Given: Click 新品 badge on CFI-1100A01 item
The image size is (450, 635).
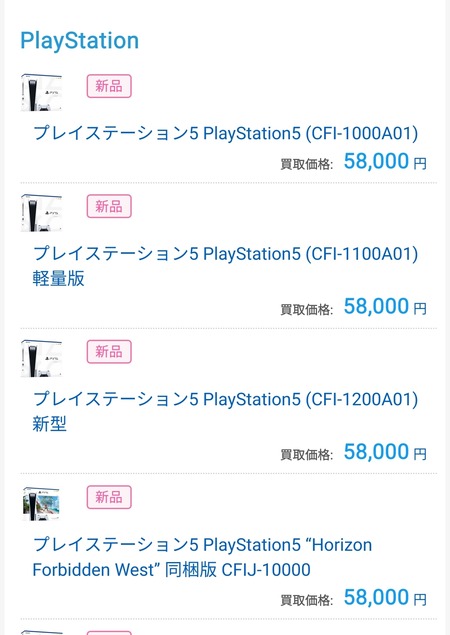Looking at the screenshot, I should (x=109, y=206).
